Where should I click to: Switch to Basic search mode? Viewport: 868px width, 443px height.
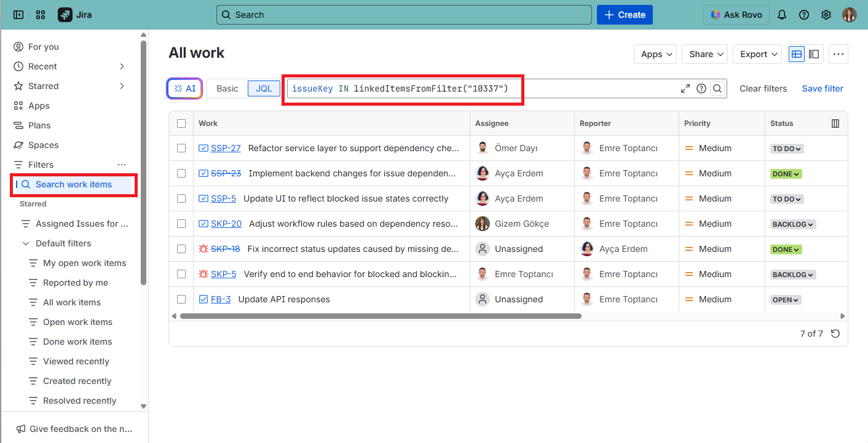(227, 88)
